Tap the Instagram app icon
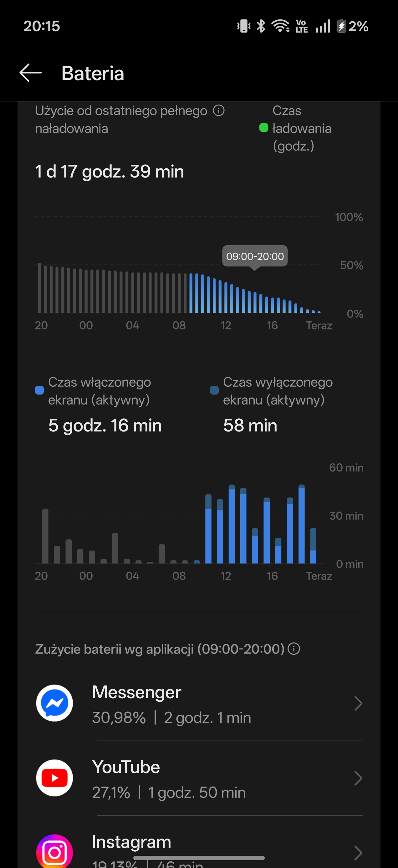Viewport: 398px width, 868px height. [x=54, y=851]
